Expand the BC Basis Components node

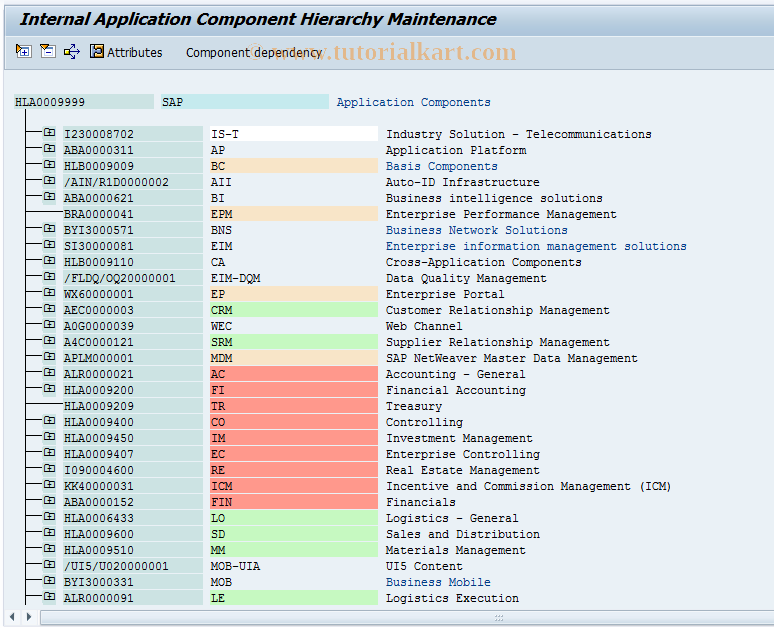tap(49, 164)
